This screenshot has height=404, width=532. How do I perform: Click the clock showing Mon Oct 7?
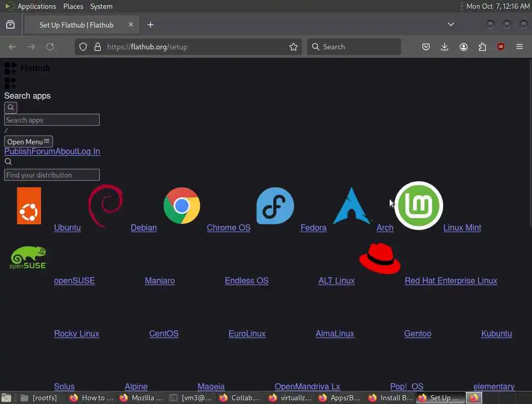click(x=498, y=6)
